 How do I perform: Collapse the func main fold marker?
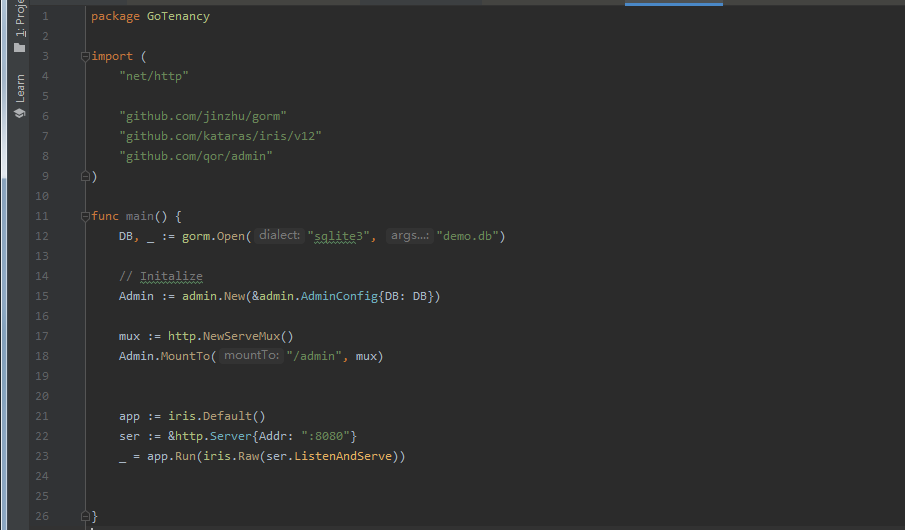tap(85, 216)
